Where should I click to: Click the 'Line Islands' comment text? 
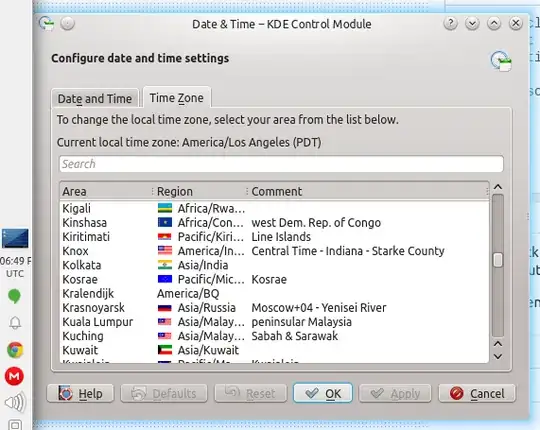point(281,237)
